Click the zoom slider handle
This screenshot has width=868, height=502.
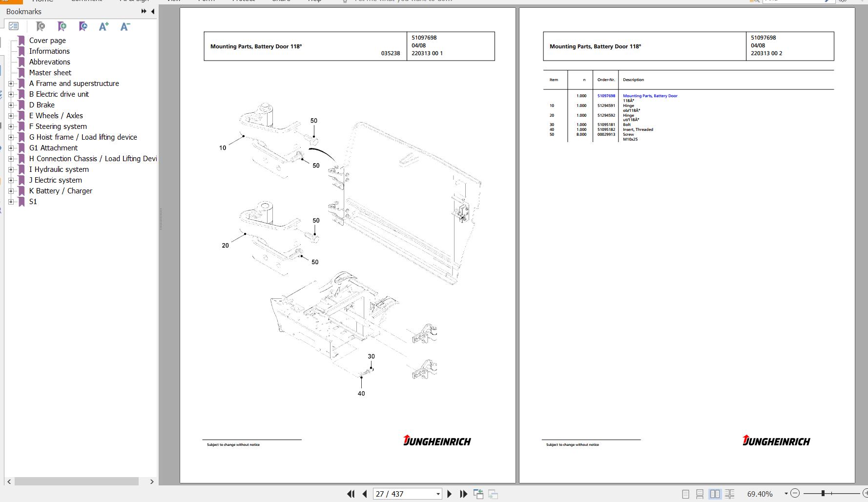[x=823, y=494]
